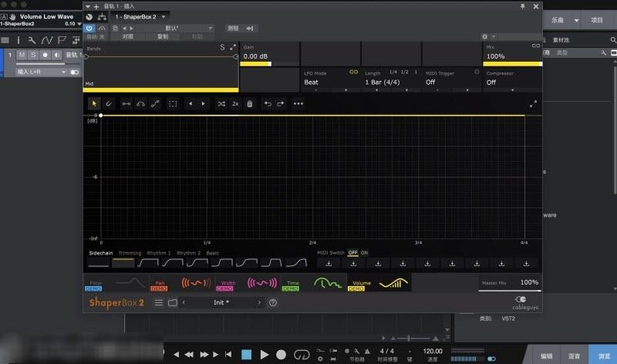Select the pen draw tool
The height and width of the screenshot is (364, 617).
[x=109, y=104]
